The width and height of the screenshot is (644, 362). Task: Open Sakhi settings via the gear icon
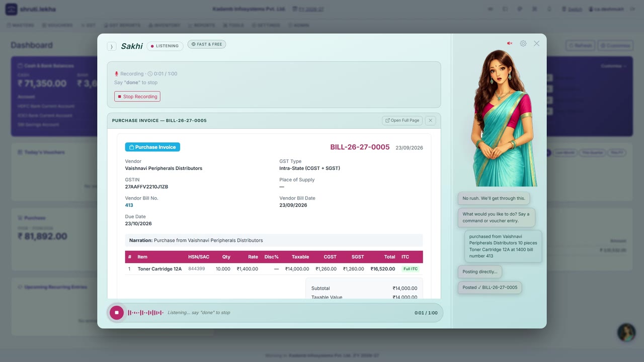(523, 44)
